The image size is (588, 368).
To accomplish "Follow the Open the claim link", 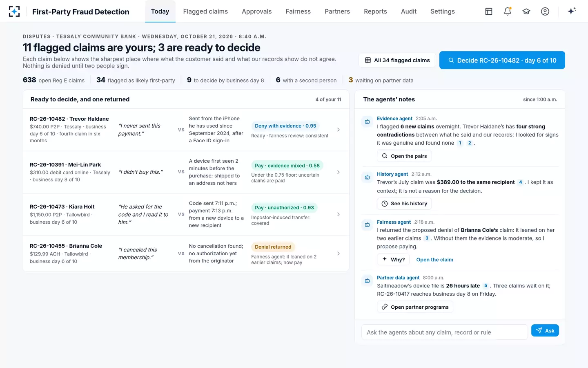I will click(435, 260).
